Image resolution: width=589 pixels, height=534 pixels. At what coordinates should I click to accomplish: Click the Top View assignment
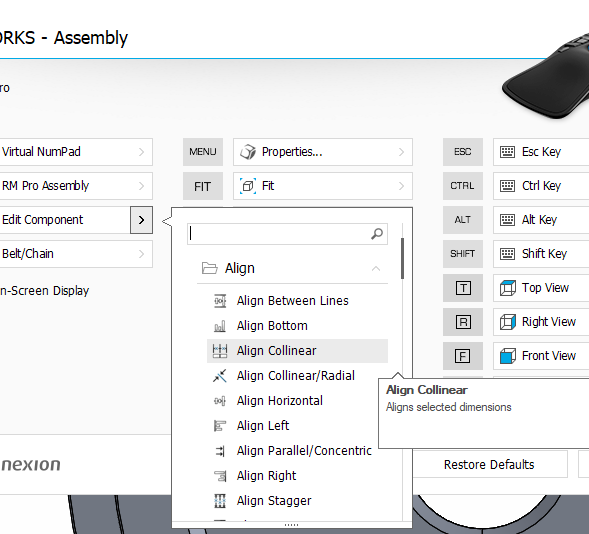(x=541, y=288)
